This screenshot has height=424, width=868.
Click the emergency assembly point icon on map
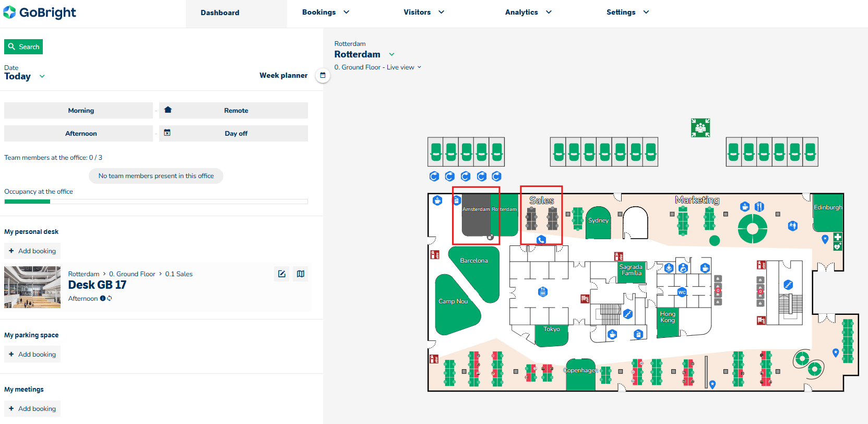click(700, 127)
